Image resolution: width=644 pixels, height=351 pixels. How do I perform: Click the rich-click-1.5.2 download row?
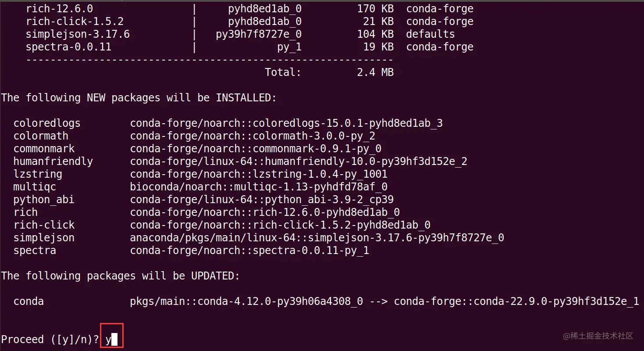(x=75, y=21)
